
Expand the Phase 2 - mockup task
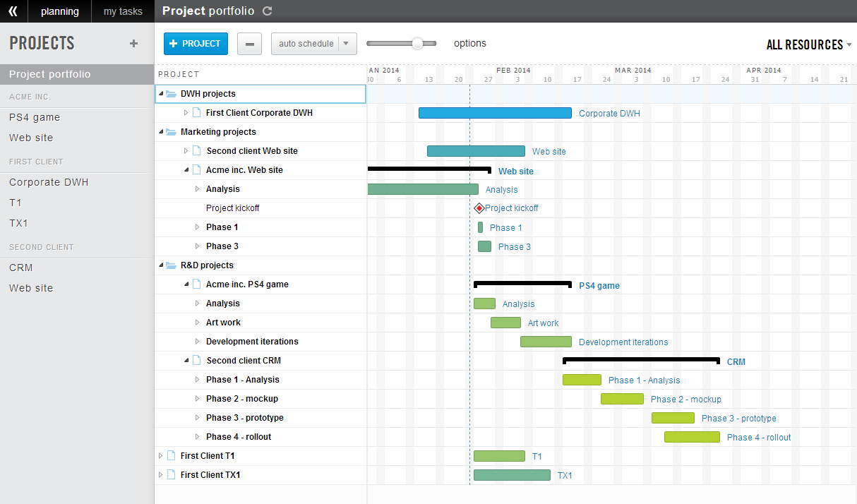coord(197,399)
